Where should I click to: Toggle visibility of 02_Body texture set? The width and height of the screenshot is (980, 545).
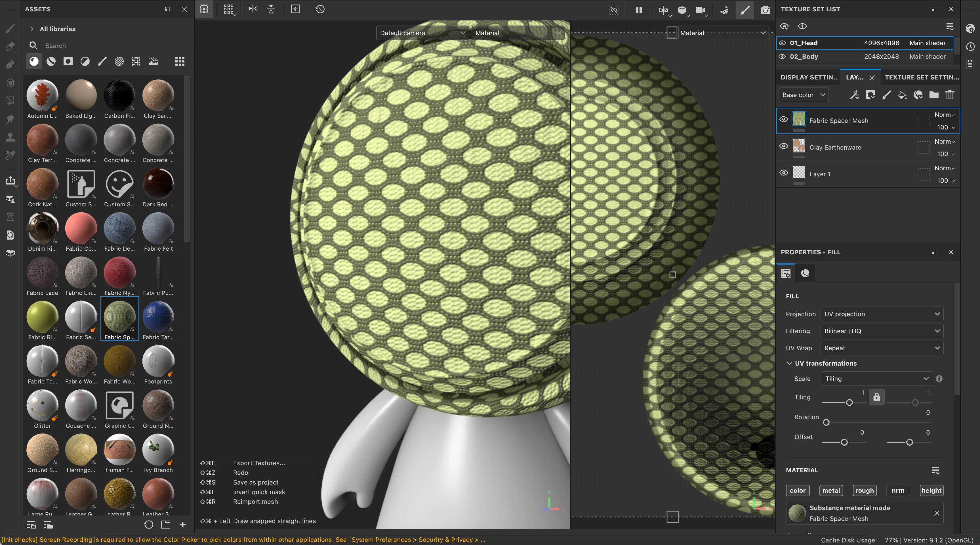point(782,56)
